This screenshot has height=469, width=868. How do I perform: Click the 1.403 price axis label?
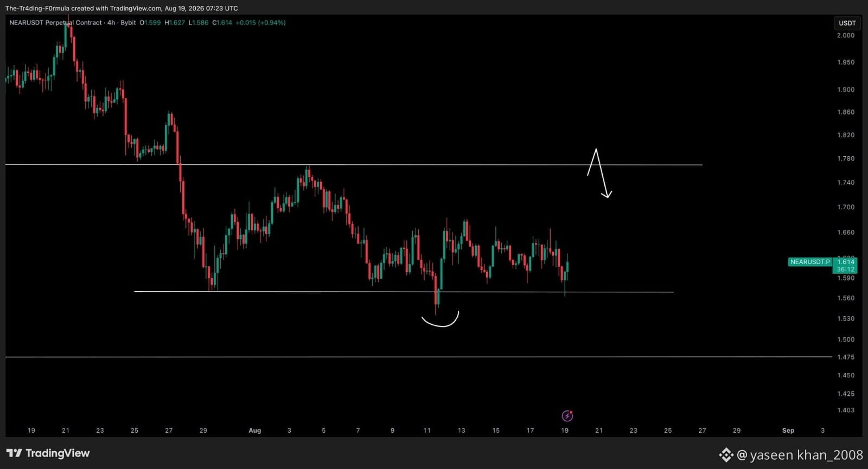point(846,410)
